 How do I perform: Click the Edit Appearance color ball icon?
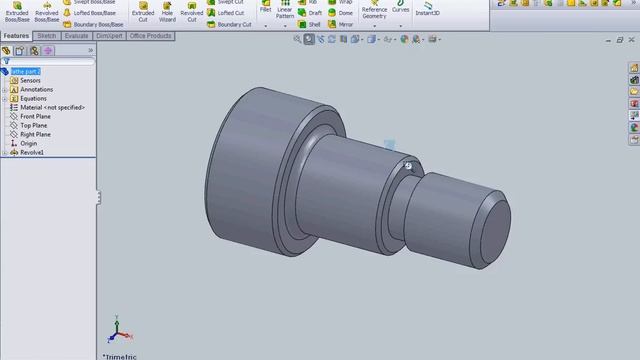click(404, 39)
